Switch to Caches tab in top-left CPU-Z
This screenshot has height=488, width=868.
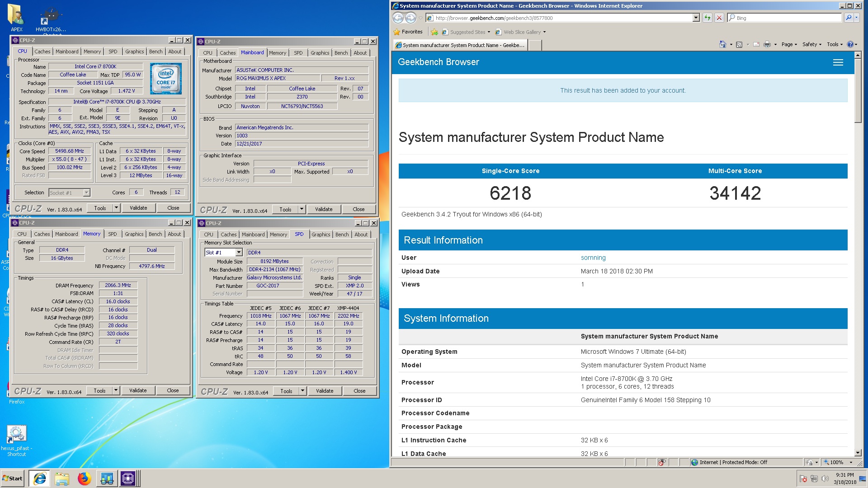point(42,52)
